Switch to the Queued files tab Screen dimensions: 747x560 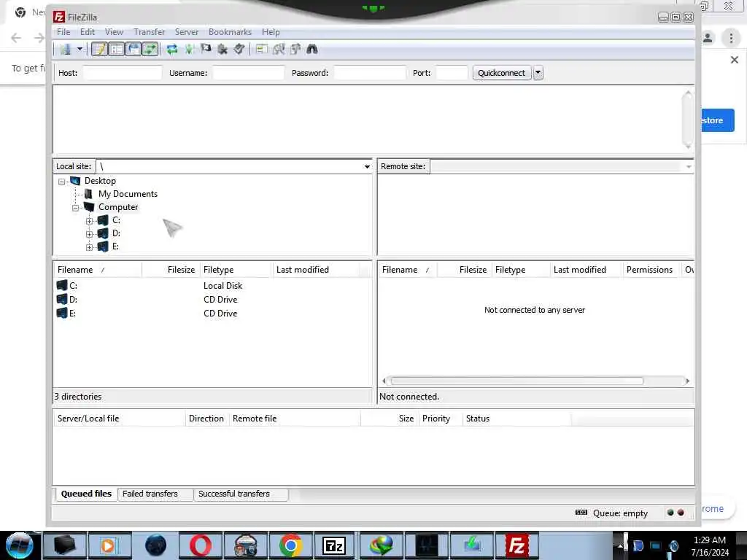coord(86,494)
